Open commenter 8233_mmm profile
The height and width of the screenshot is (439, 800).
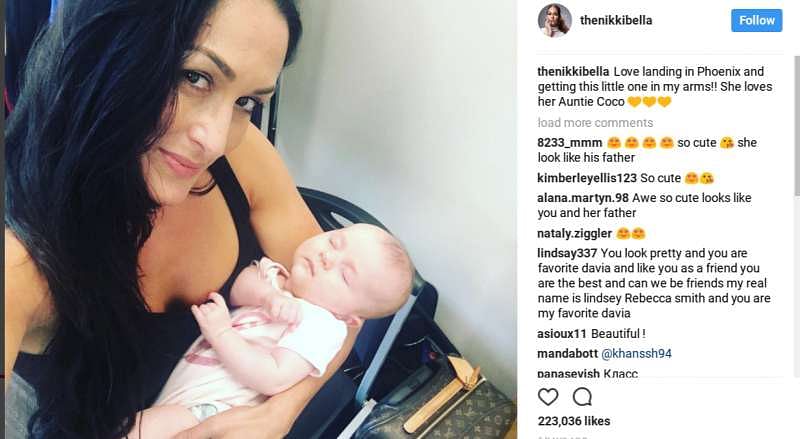tap(570, 143)
